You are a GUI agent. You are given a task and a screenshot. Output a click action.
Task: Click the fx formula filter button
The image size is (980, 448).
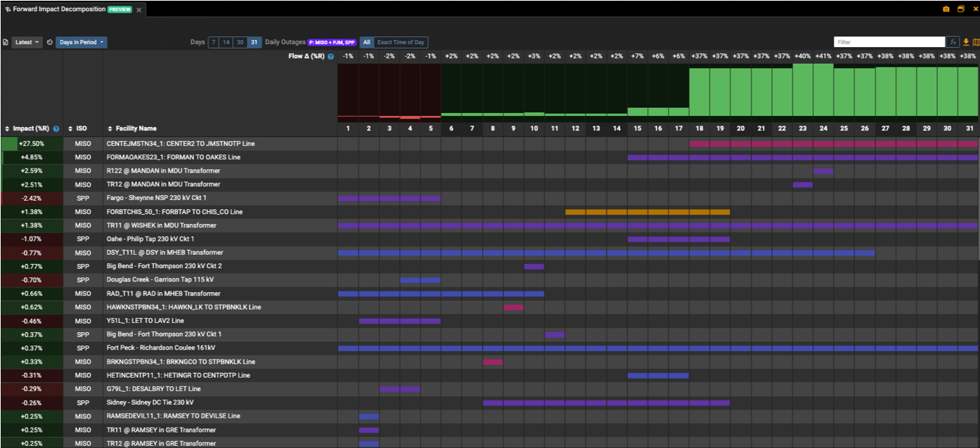tap(953, 42)
